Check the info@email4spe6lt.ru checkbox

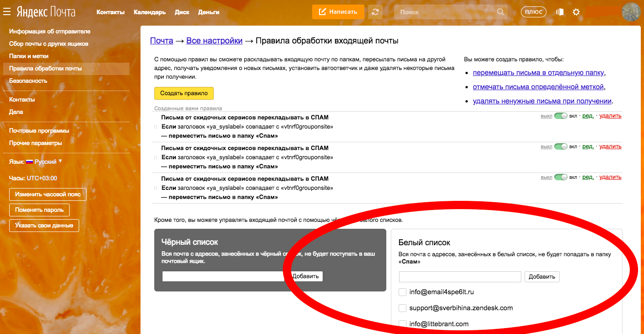403,292
